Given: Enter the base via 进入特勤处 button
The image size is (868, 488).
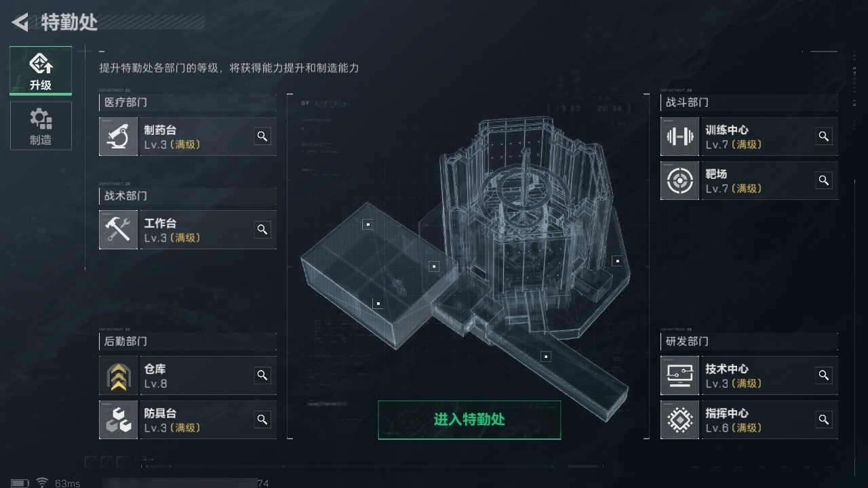Looking at the screenshot, I should coord(469,420).
